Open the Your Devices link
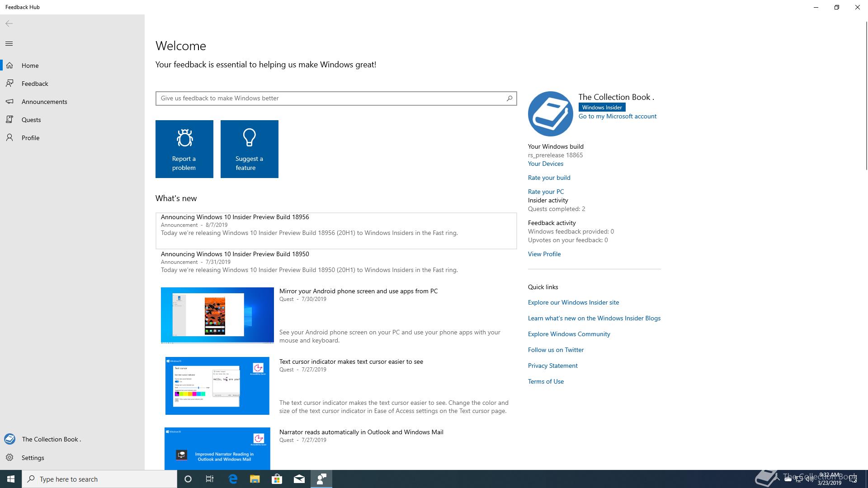The height and width of the screenshot is (488, 868). click(546, 164)
